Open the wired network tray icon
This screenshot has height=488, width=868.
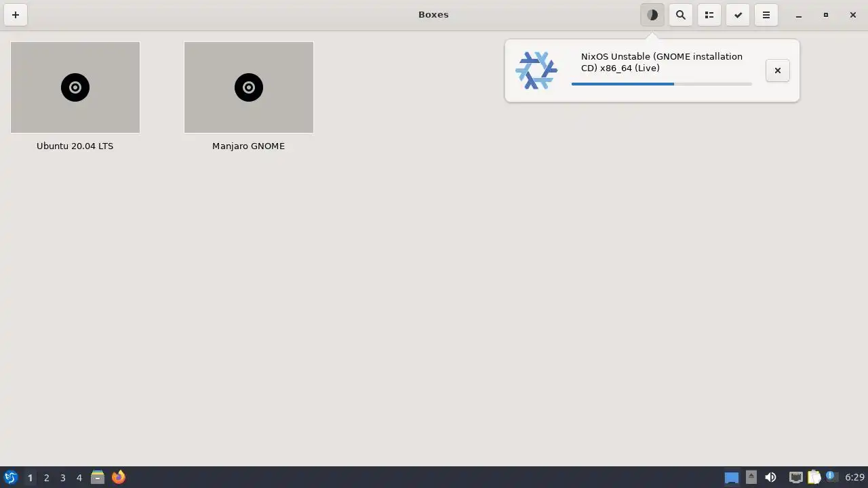(796, 477)
